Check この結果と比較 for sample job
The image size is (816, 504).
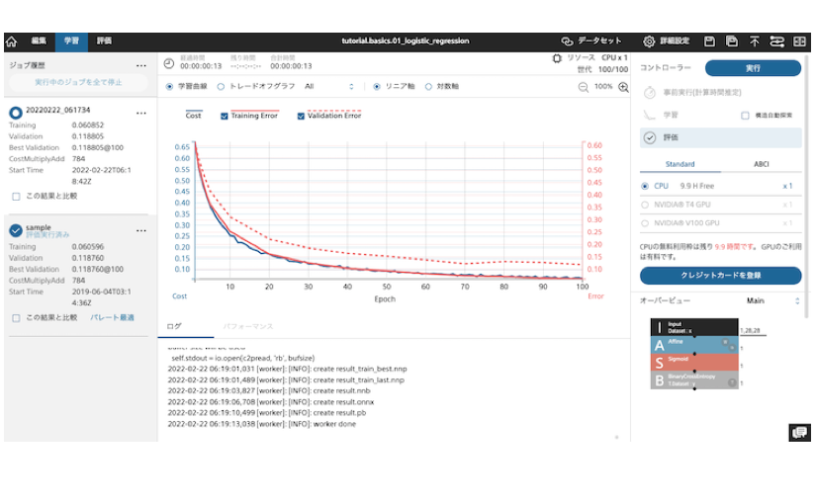[x=16, y=318]
